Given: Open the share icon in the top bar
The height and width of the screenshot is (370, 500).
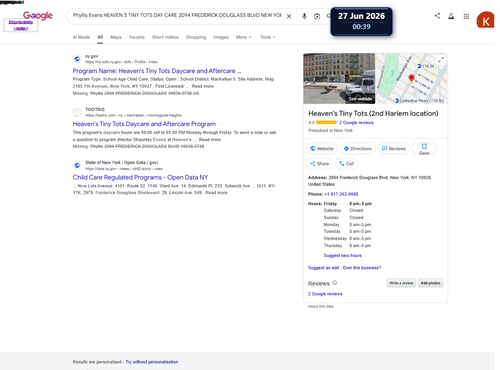Looking at the screenshot, I should click(437, 16).
